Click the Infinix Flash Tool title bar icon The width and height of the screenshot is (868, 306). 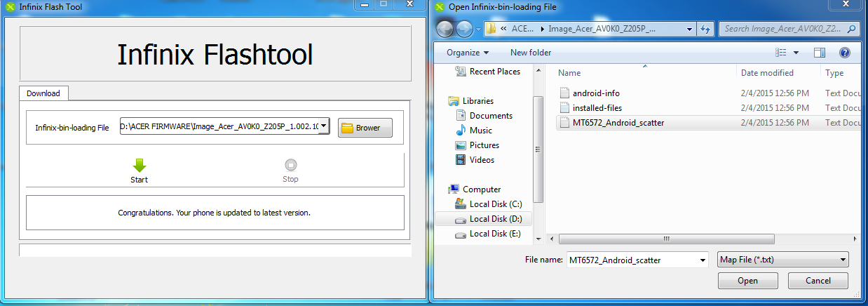click(x=10, y=6)
